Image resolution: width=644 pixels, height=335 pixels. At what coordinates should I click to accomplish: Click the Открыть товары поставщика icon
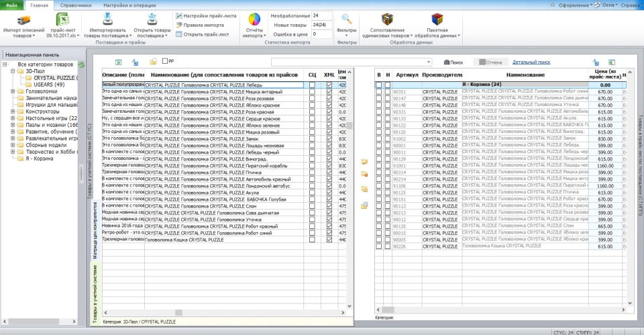152,19
